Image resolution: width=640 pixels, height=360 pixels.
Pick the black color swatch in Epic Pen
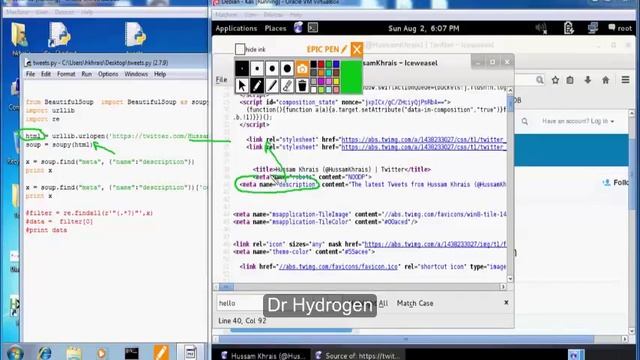click(313, 64)
